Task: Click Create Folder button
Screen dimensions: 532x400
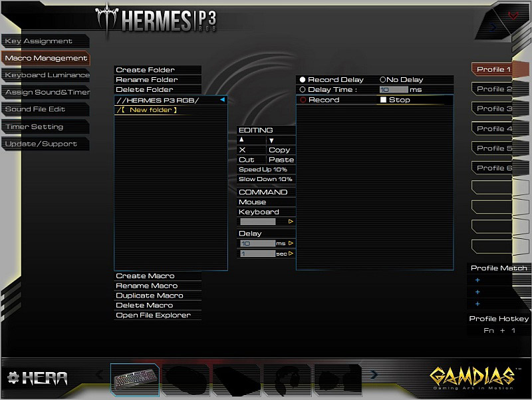Action: point(158,70)
